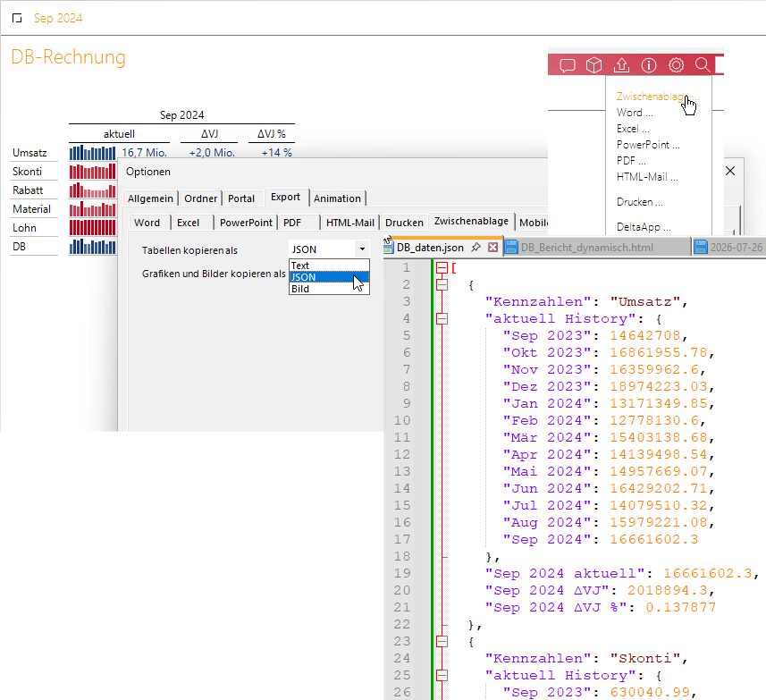Click the value 16661602.3 on line 17
Viewport: 766px width, 700px height.
[654, 539]
